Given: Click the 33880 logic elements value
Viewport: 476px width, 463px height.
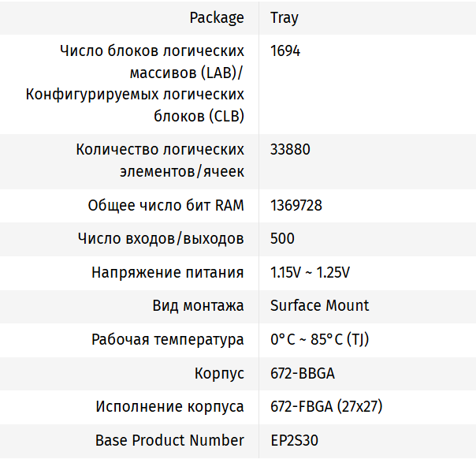Looking at the screenshot, I should point(289,149).
